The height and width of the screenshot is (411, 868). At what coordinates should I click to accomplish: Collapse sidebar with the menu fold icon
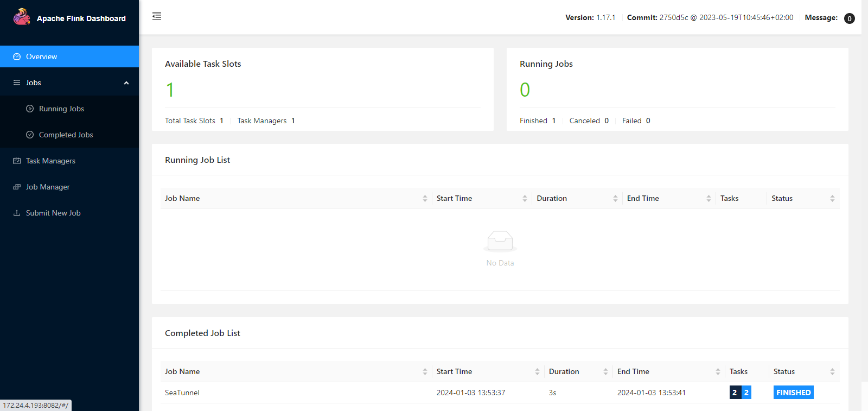pos(157,16)
